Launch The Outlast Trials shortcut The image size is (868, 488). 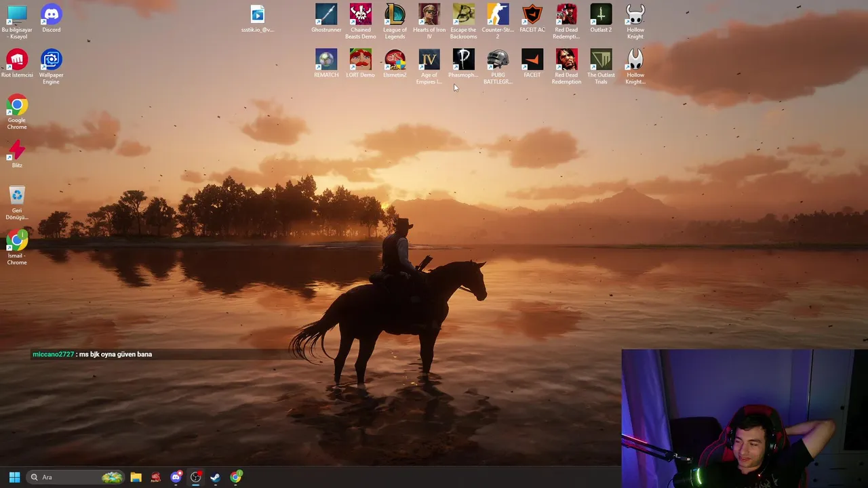coord(601,66)
